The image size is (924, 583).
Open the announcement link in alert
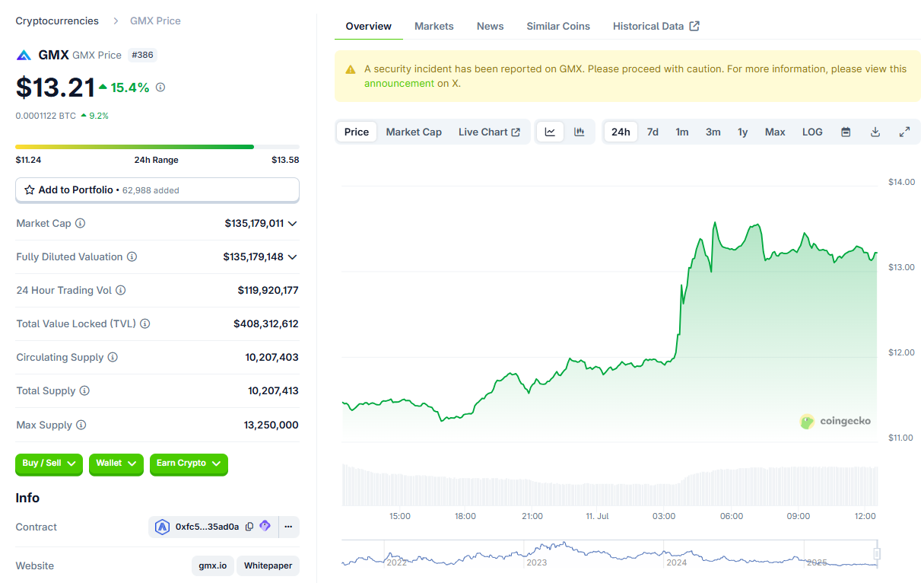click(399, 84)
